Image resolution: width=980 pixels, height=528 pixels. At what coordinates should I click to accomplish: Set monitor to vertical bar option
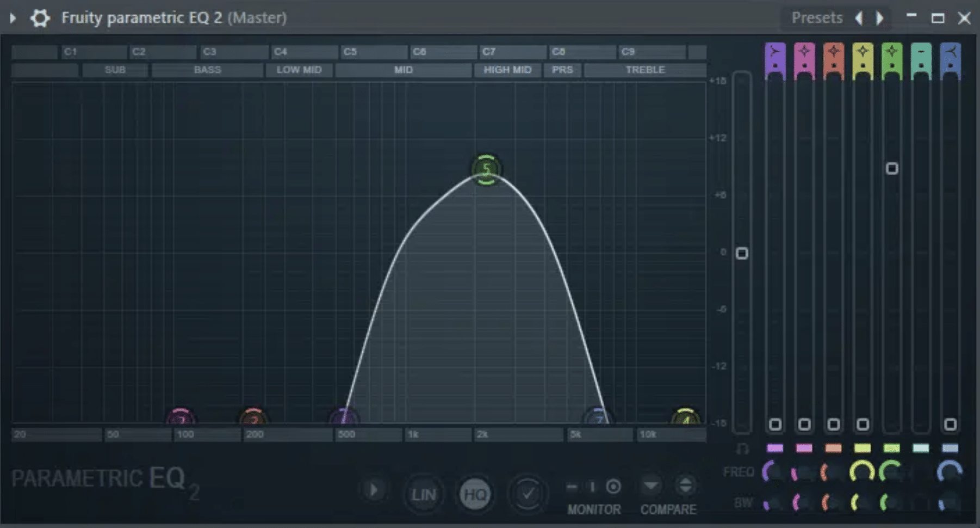[x=593, y=486]
